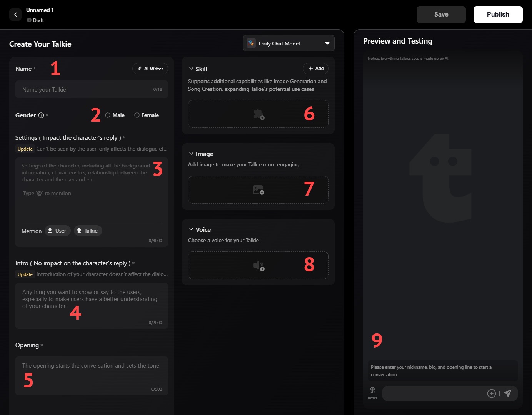The width and height of the screenshot is (532, 415).
Task: Click the Opening character counter 0/500
Action: click(x=157, y=389)
